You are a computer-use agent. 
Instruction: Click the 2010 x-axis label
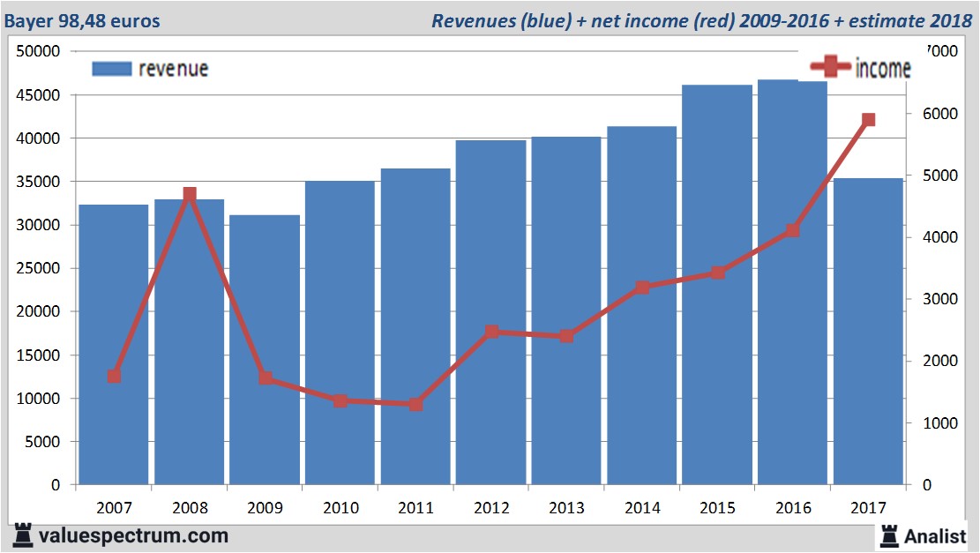[340, 507]
